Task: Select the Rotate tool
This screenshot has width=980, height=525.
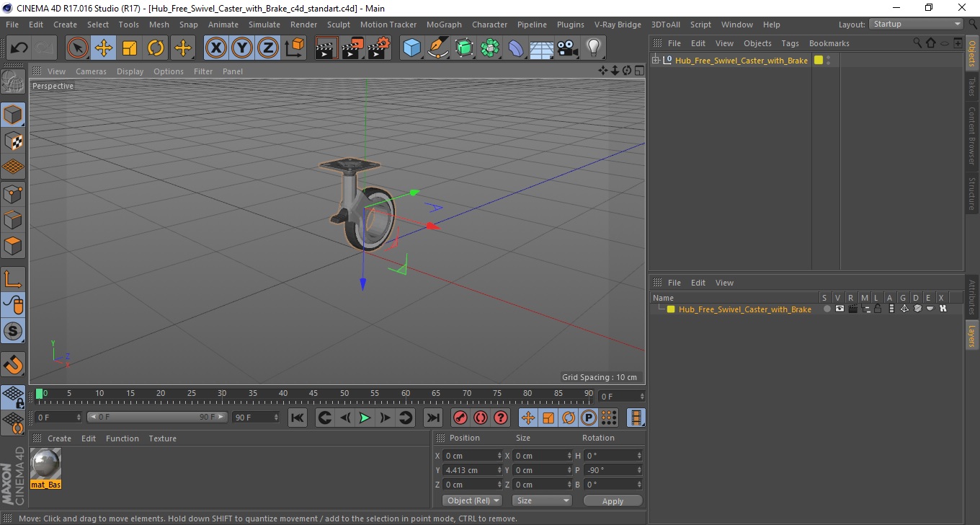Action: point(156,48)
